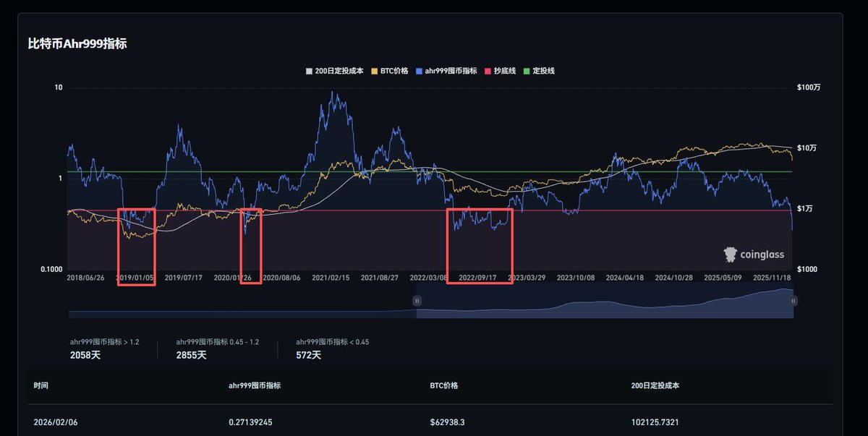Screen dimensions: 868x436
Task: Click the 200日定投成本 table column header
Action: click(x=655, y=386)
